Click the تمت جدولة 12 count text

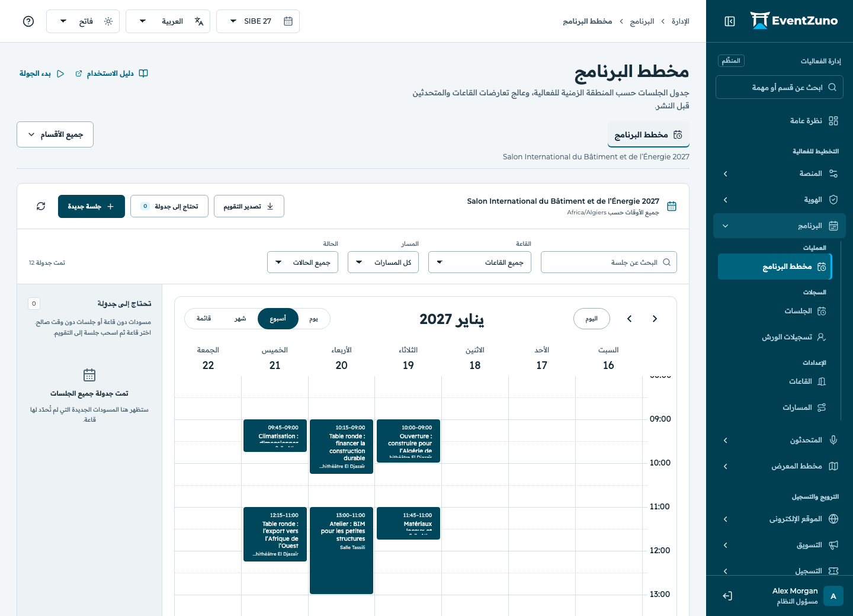47,262
